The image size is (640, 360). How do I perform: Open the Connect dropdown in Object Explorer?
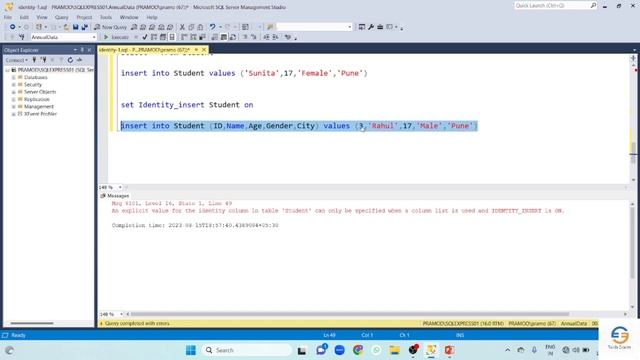pyautogui.click(x=17, y=60)
